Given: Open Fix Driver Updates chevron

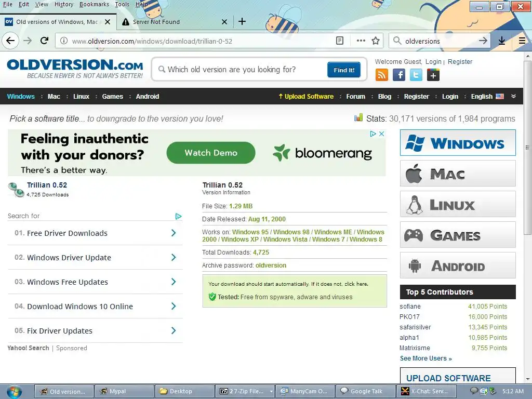Looking at the screenshot, I should click(174, 330).
